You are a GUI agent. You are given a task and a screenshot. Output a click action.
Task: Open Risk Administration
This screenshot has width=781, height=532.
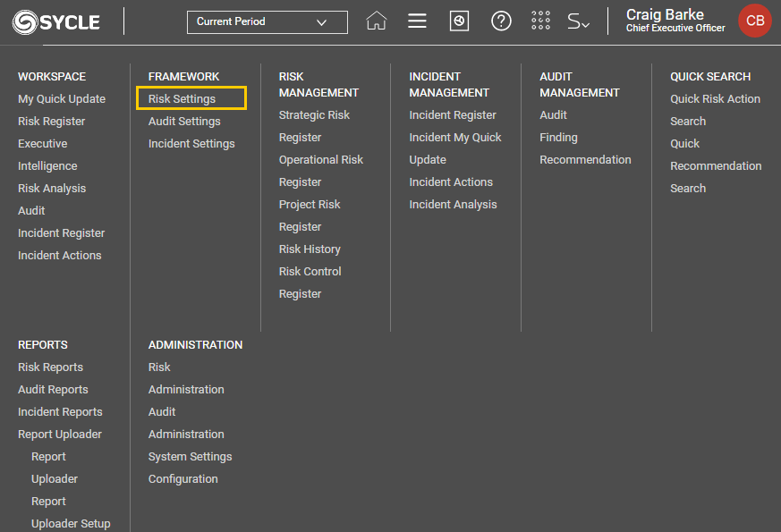[x=186, y=378]
